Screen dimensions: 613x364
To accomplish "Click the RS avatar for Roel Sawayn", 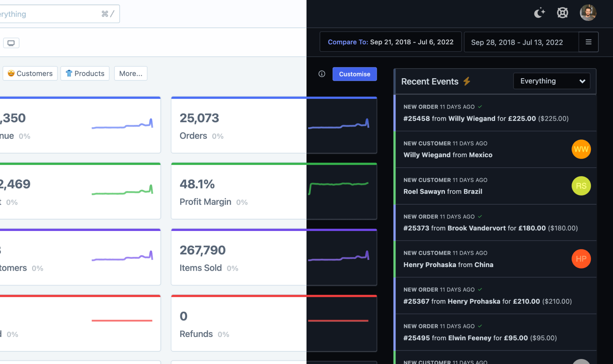I will [581, 186].
